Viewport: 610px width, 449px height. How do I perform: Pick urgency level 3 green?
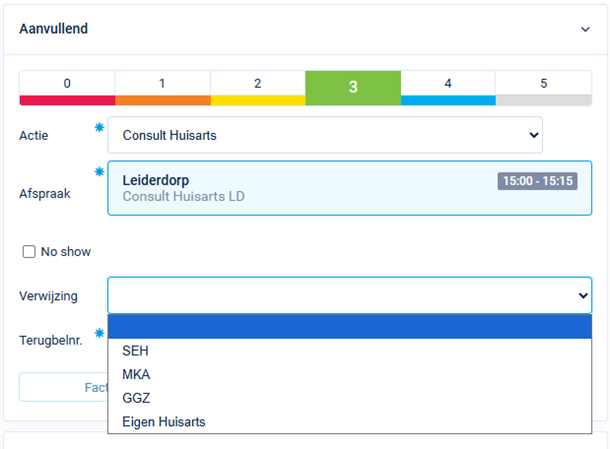(x=353, y=87)
